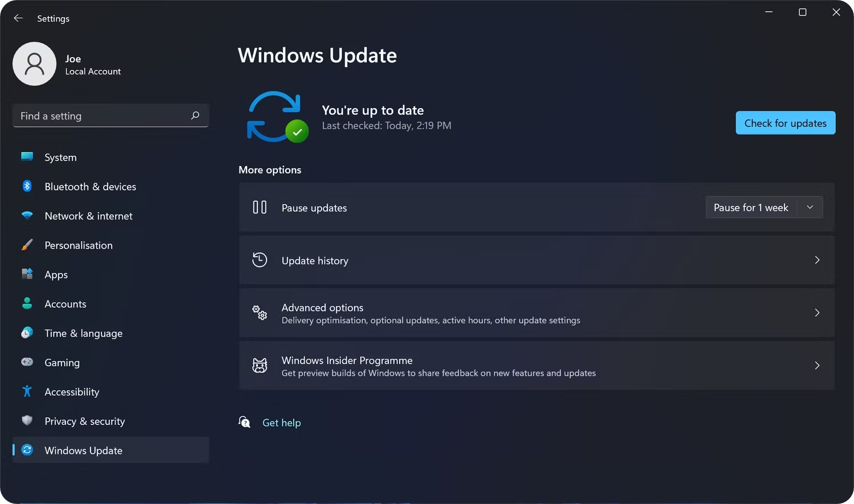Click the search magnifier icon
854x504 pixels.
pos(195,115)
